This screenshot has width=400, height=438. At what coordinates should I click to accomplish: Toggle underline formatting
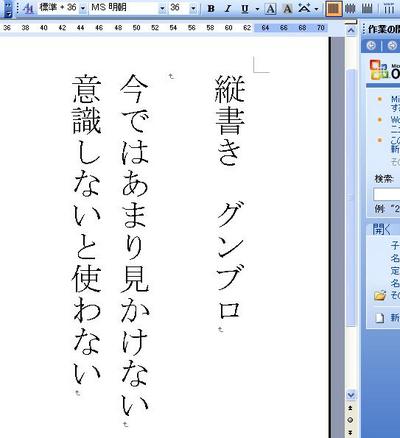(x=245, y=8)
